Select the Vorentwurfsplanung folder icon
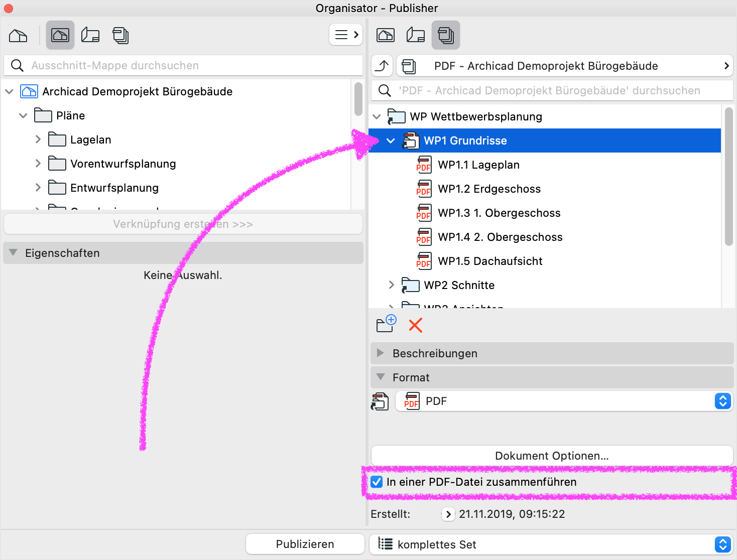The height and width of the screenshot is (560, 737). point(57,164)
